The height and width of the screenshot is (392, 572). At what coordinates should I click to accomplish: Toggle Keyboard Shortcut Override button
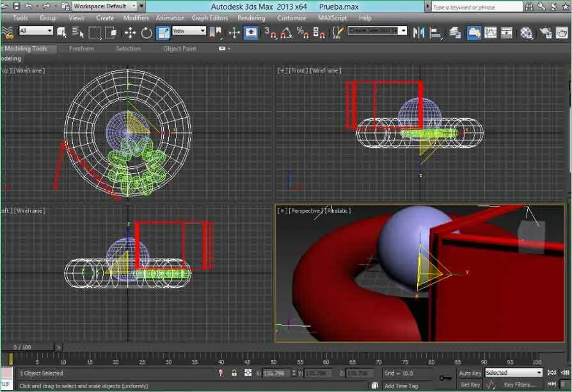click(x=251, y=33)
